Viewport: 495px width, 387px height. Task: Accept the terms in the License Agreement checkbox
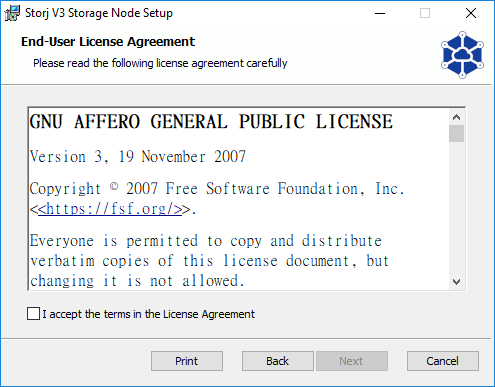click(x=33, y=314)
